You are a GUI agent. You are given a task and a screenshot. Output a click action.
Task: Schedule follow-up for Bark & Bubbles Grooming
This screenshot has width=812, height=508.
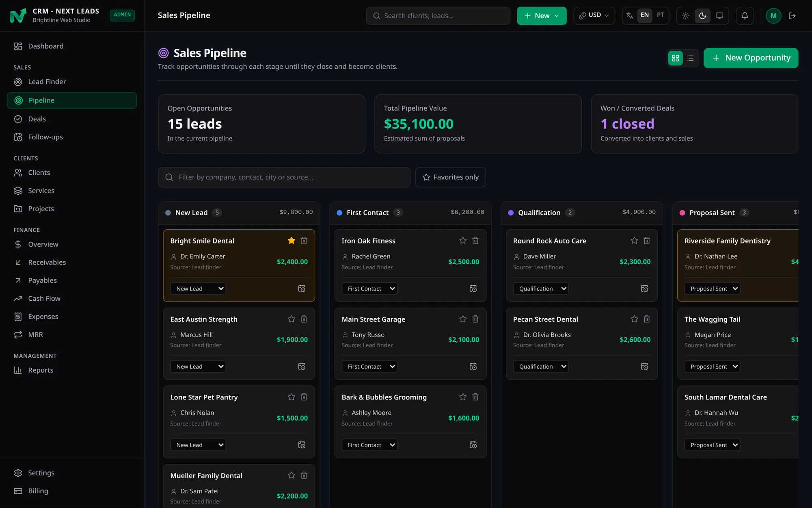473,445
